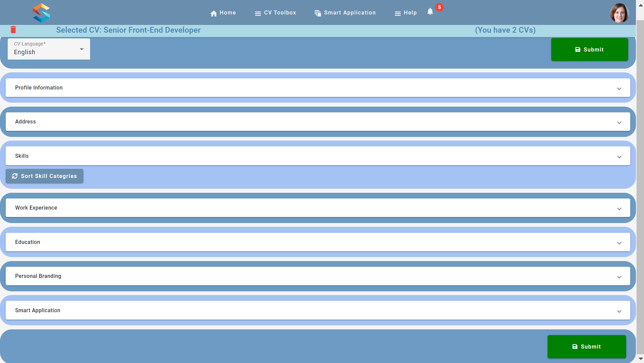Open the Home menu item
The image size is (644, 363).
[x=223, y=13]
